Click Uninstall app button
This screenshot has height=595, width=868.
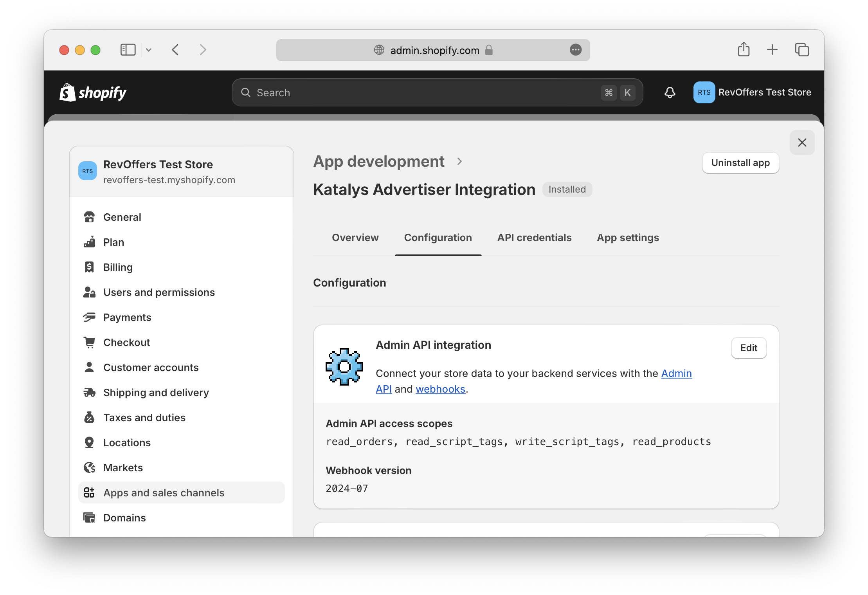[740, 163]
